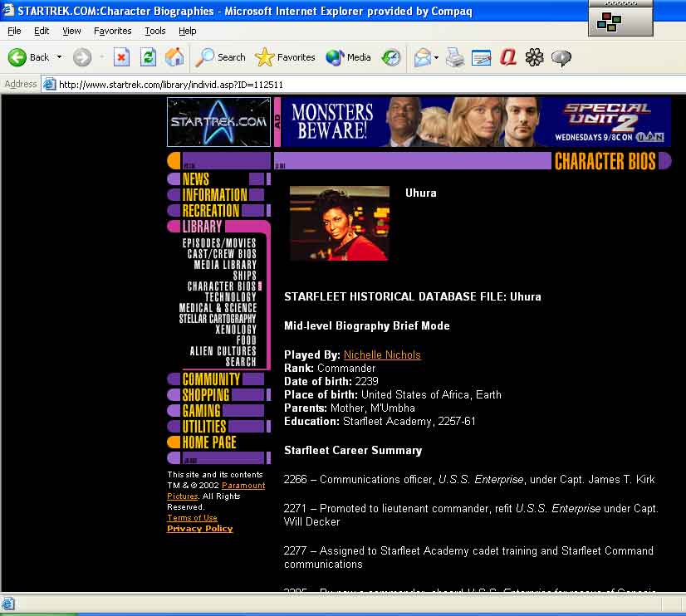Select Character Bios in the Library submenu
The image size is (686, 616).
tap(222, 286)
